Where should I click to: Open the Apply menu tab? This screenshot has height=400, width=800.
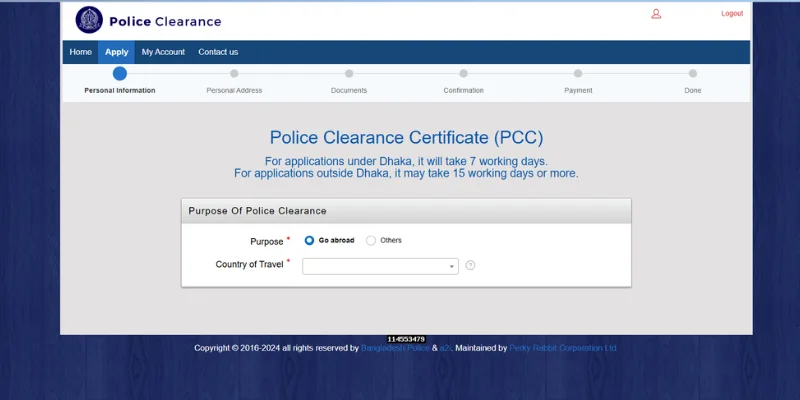pos(116,52)
